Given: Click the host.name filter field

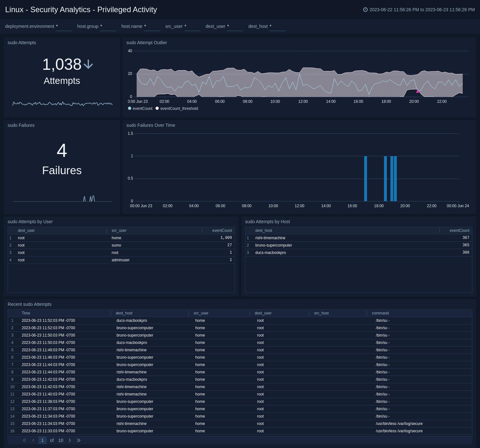Looking at the screenshot, I should (x=152, y=27).
